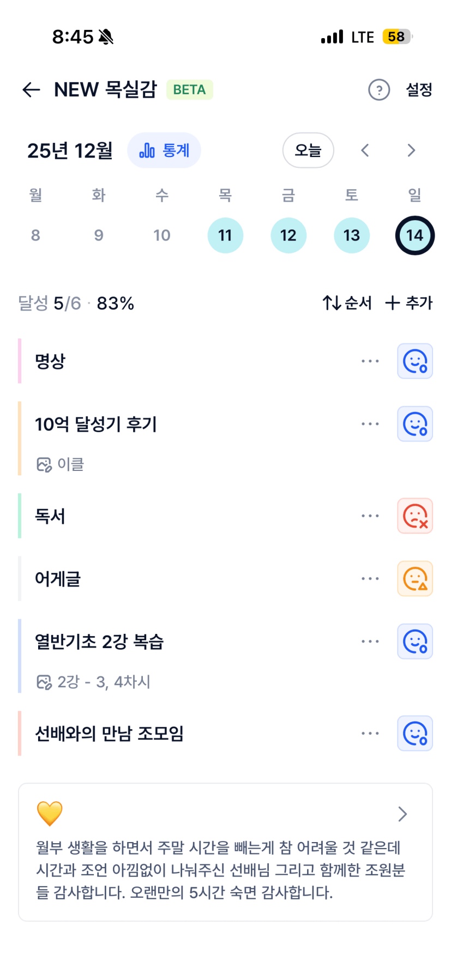Expand the gratitude note card chevron

click(x=402, y=814)
